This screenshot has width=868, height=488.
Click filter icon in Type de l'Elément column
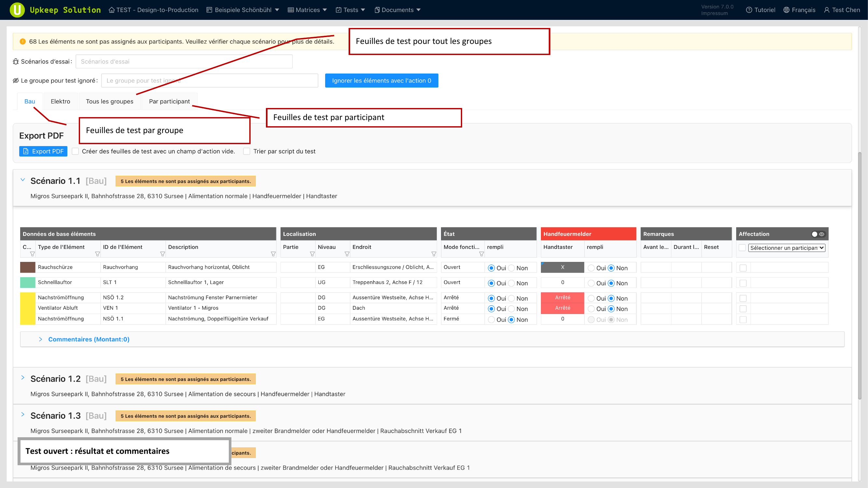tap(97, 254)
